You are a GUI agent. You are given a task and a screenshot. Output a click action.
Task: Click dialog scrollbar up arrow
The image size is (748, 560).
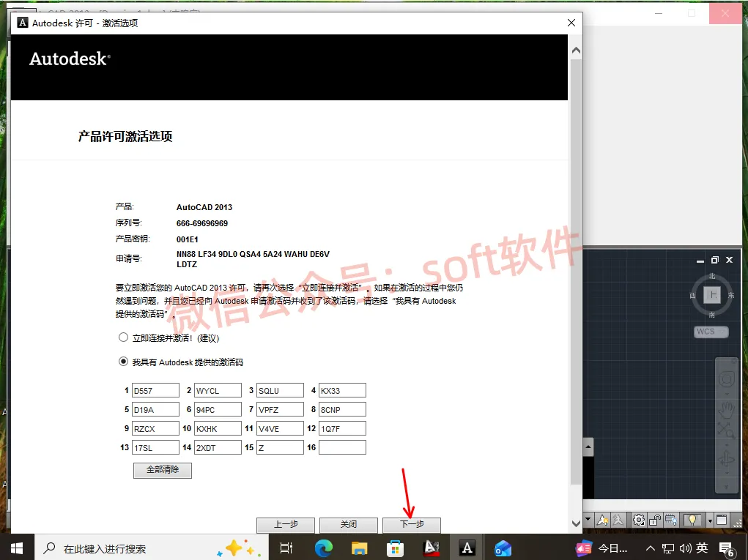pyautogui.click(x=576, y=50)
